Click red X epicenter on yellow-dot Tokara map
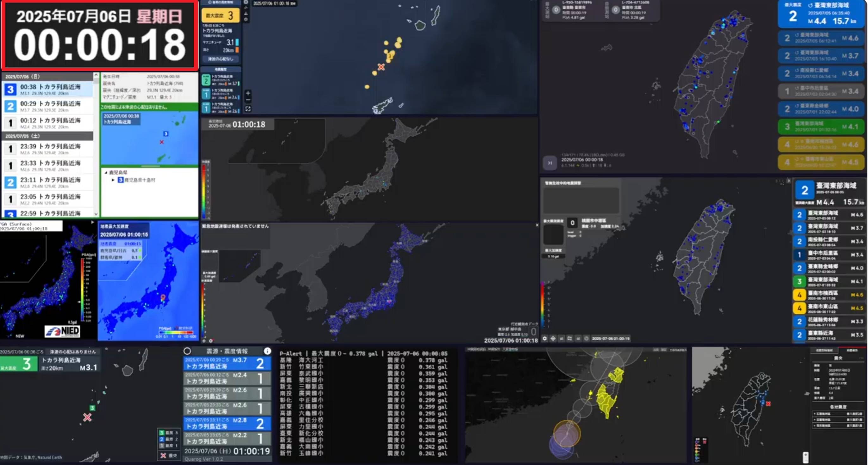868x465 pixels. 381,67
